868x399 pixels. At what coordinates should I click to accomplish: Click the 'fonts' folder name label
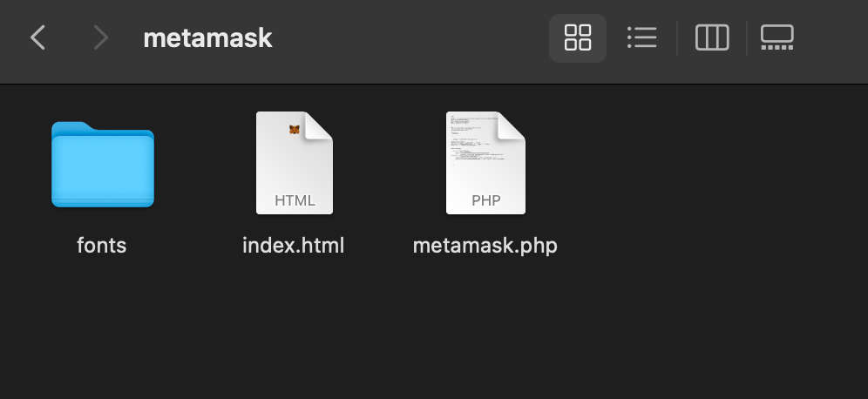click(102, 246)
